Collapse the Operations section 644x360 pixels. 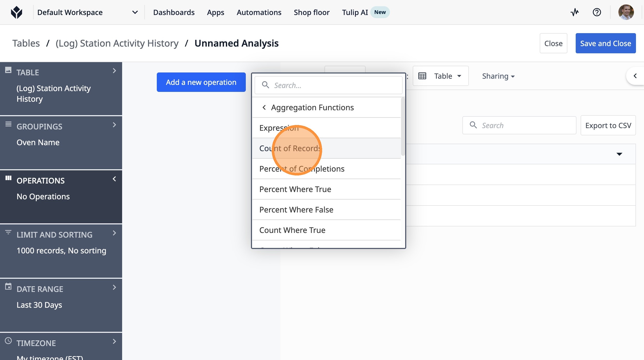click(114, 179)
